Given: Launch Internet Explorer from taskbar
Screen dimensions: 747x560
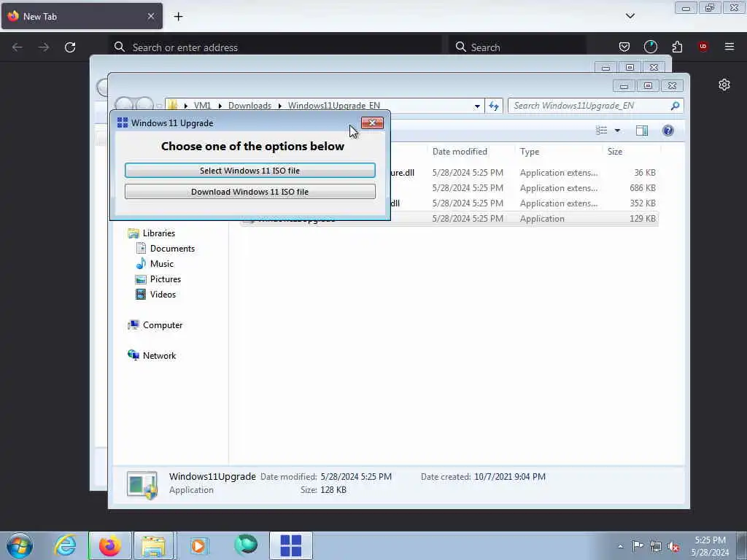Looking at the screenshot, I should (x=65, y=545).
